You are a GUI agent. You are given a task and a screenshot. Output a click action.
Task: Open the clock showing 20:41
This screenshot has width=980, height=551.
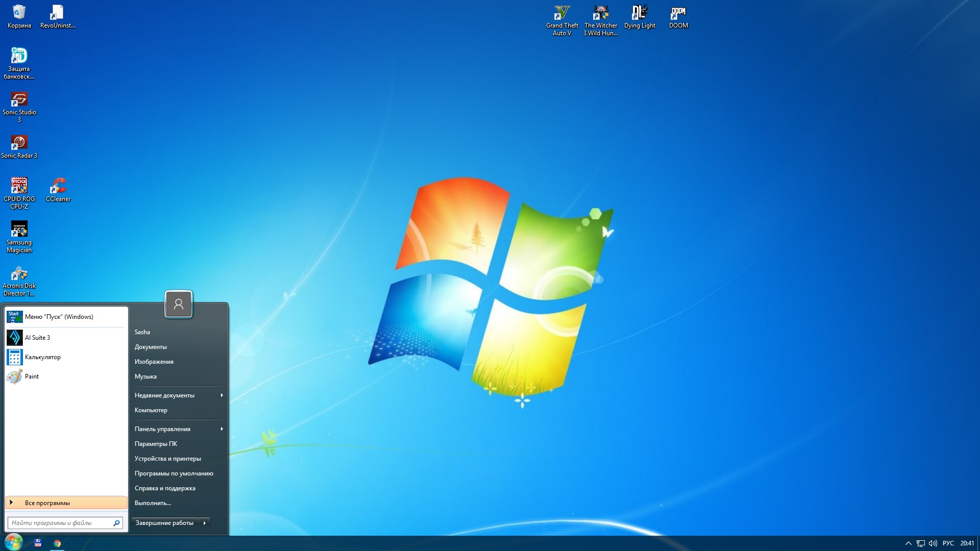(x=967, y=543)
